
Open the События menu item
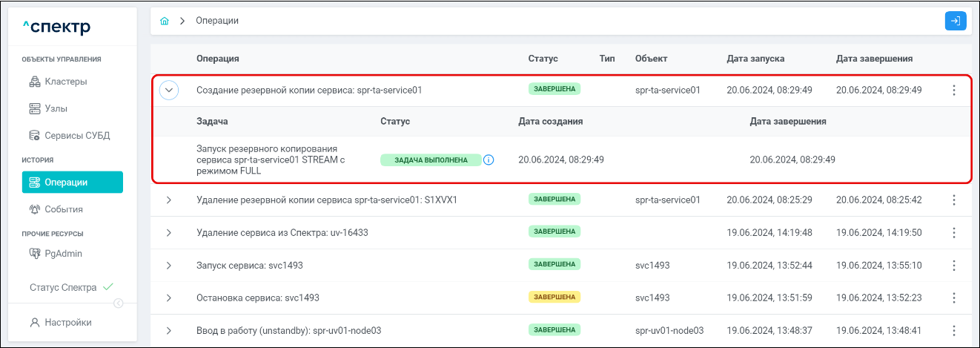(63, 209)
